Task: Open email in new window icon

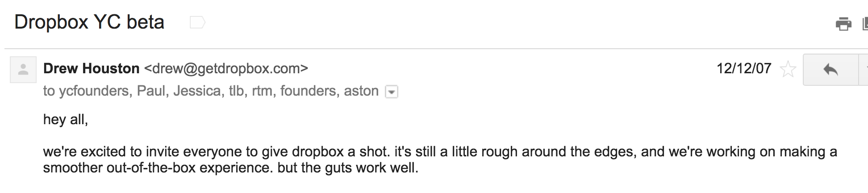Action: (x=865, y=24)
